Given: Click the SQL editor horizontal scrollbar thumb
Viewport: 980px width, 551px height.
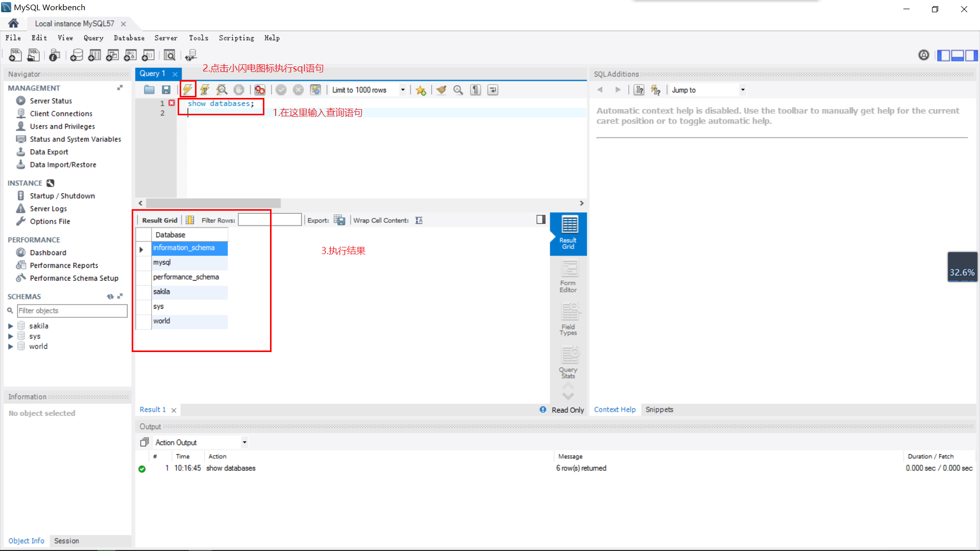Looking at the screenshot, I should (x=213, y=203).
